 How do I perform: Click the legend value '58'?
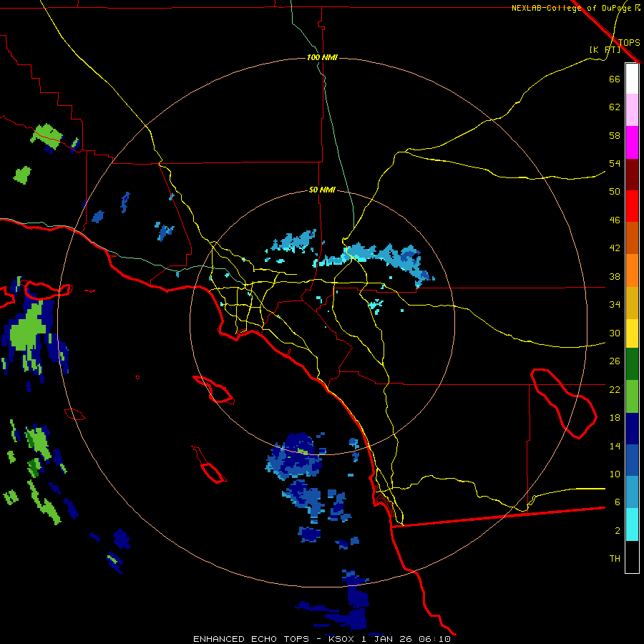[615, 135]
